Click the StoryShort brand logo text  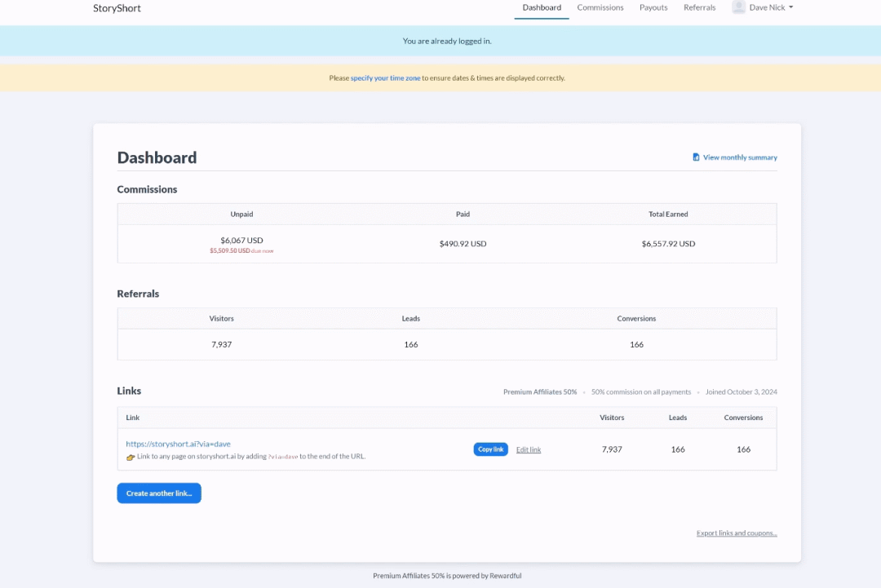[x=117, y=8]
